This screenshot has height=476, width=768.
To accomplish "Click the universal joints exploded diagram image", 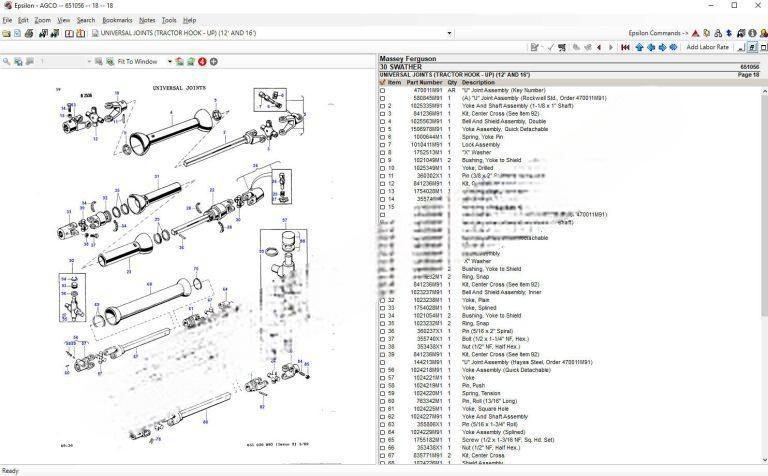I will 186,267.
